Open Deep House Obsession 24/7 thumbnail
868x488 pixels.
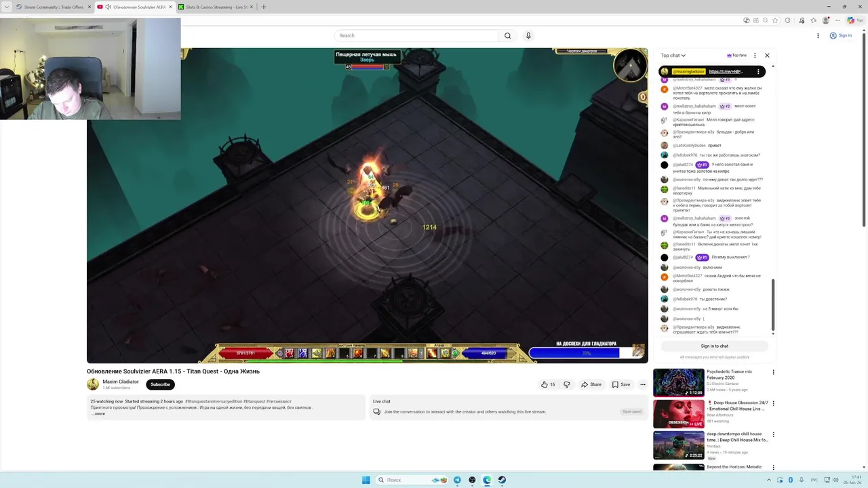678,413
